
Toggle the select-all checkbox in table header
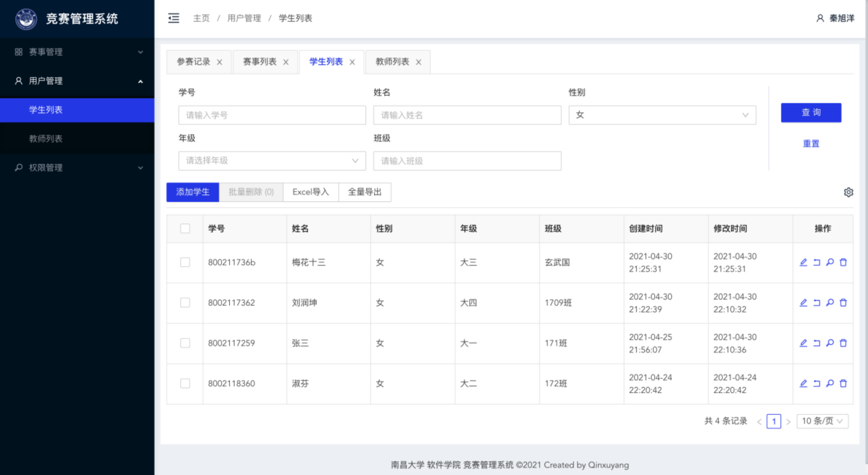[x=185, y=228]
